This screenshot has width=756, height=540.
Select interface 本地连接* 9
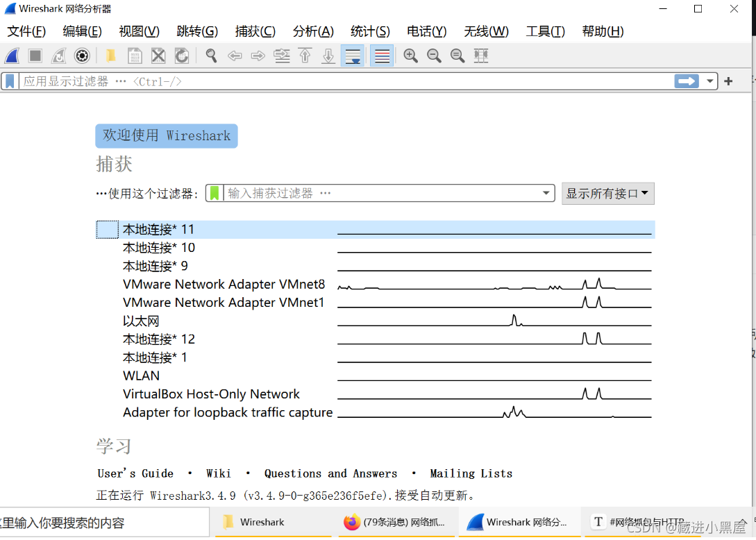coord(376,266)
